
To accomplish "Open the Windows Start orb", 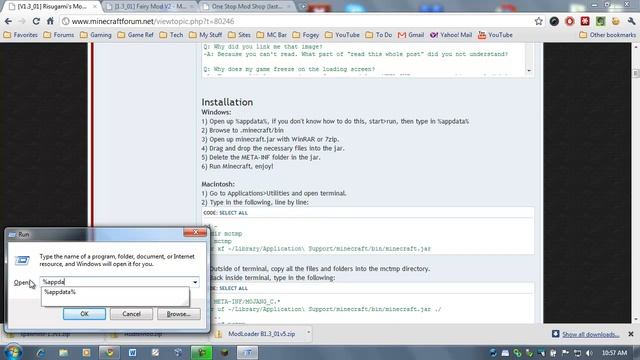I will click(x=13, y=352).
